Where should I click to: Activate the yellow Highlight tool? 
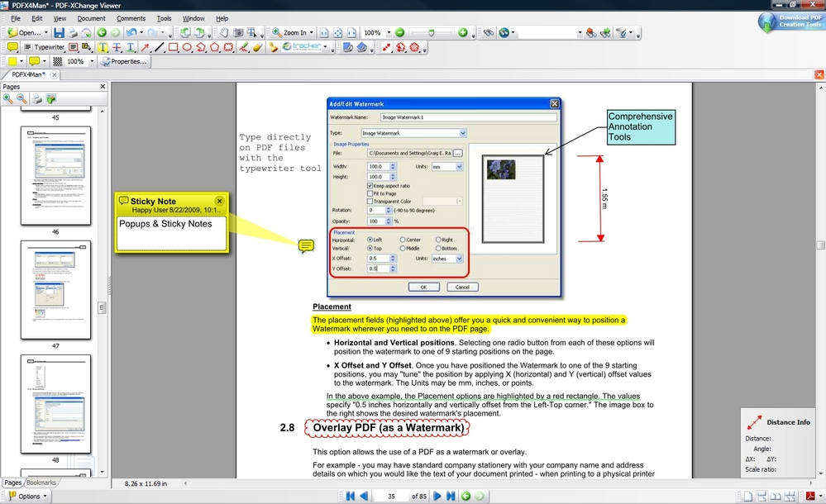point(103,47)
